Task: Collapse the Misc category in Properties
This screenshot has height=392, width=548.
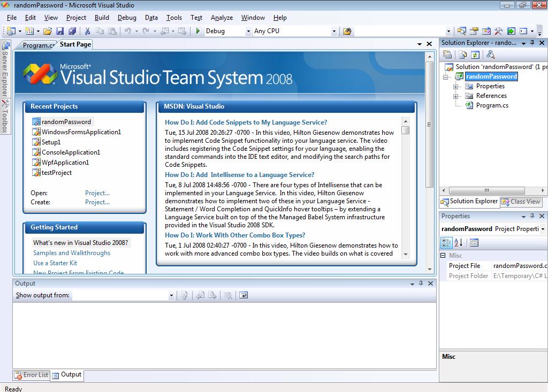Action: pyautogui.click(x=443, y=256)
